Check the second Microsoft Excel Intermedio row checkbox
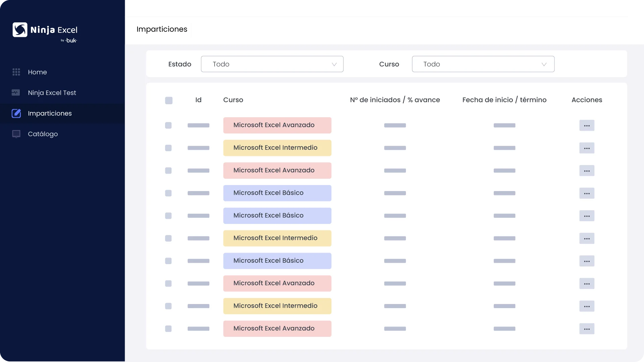 point(168,238)
